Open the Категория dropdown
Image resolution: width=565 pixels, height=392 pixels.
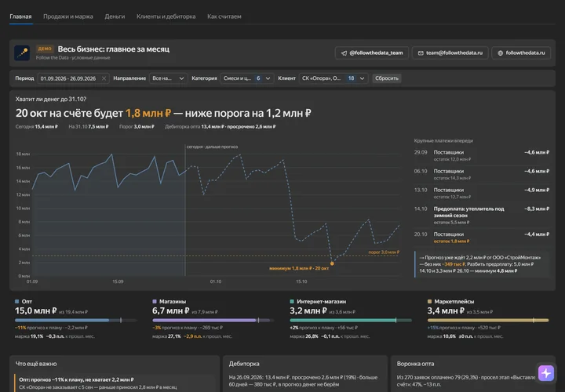coord(247,78)
